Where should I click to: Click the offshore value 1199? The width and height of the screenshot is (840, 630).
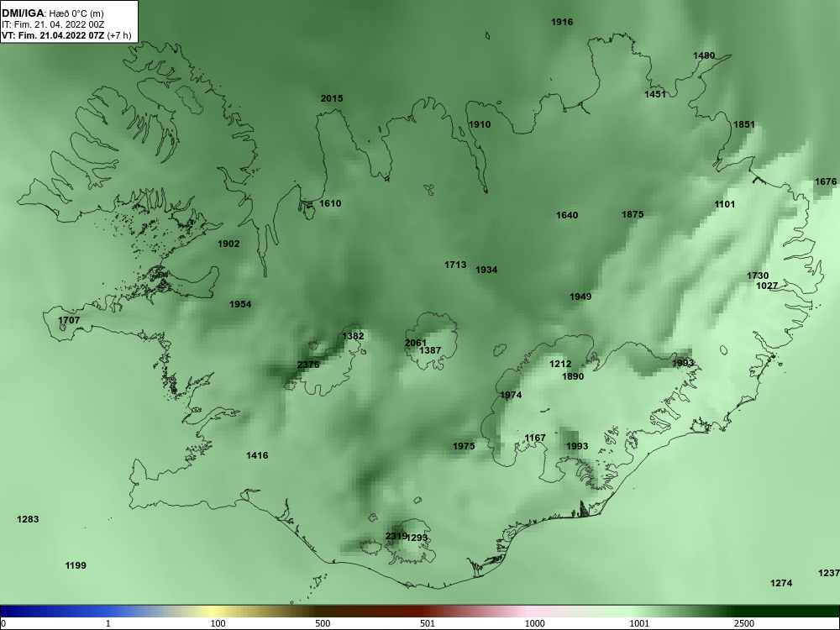point(76,565)
